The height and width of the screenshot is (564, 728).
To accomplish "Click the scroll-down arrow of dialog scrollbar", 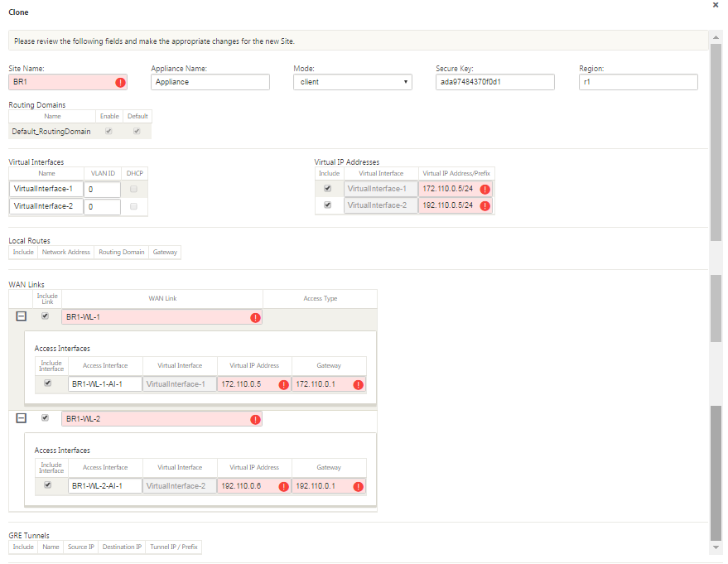I will tap(716, 547).
